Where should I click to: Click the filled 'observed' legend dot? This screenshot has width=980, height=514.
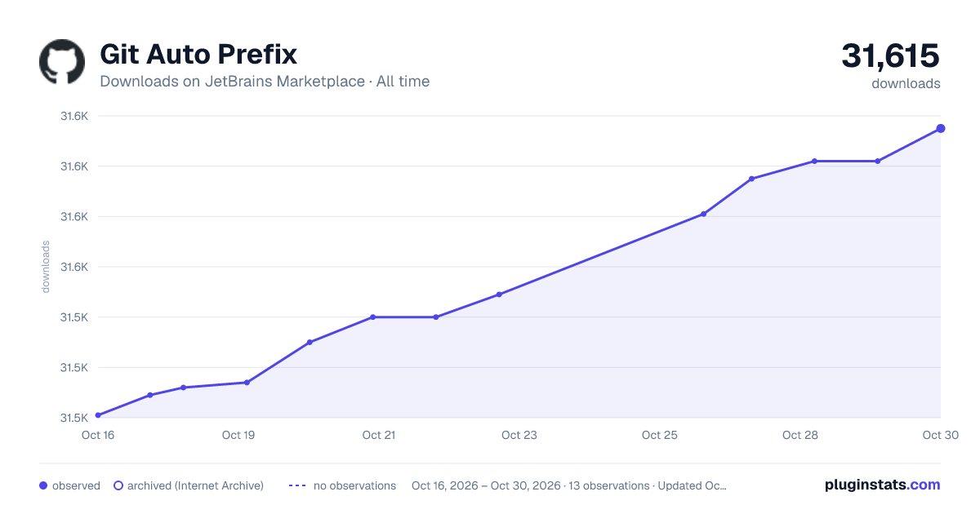tap(43, 485)
